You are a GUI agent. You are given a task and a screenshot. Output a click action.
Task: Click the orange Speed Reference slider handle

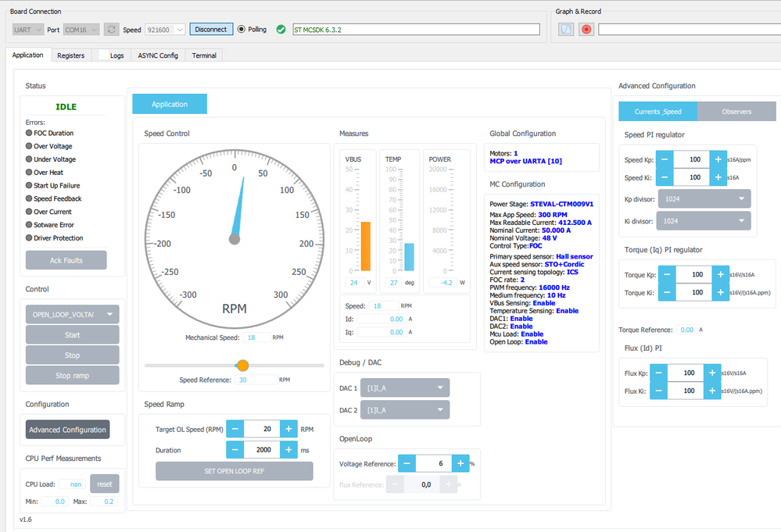tap(242, 366)
